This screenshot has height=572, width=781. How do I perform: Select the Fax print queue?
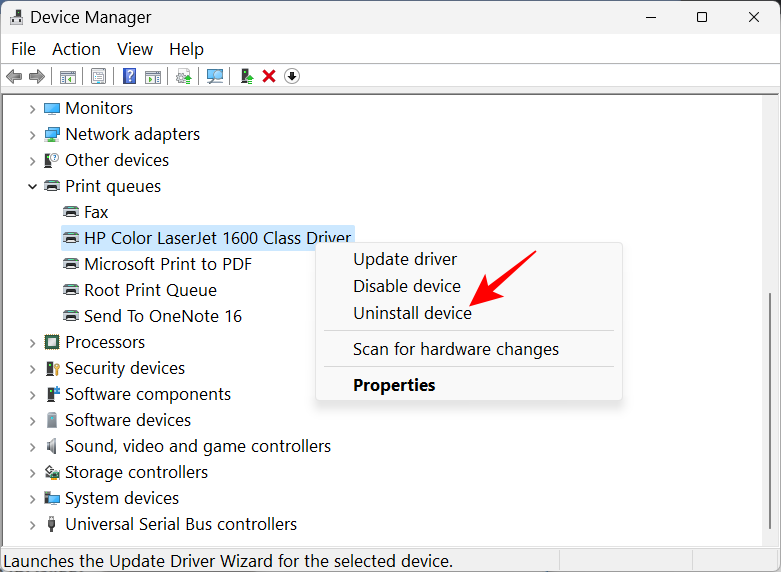pyautogui.click(x=96, y=212)
